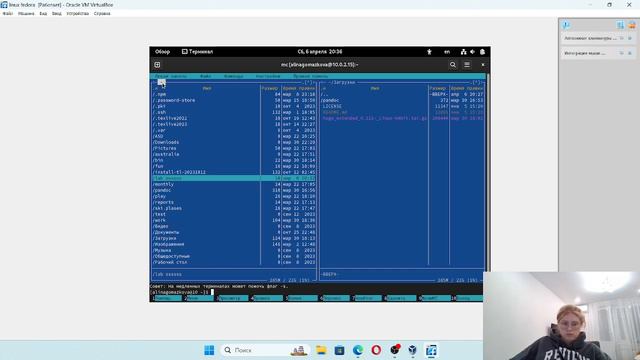Viewport: 640px width, 360px height.
Task: Open 'Настройки' menu in Midnight Commander
Action: [x=268, y=76]
